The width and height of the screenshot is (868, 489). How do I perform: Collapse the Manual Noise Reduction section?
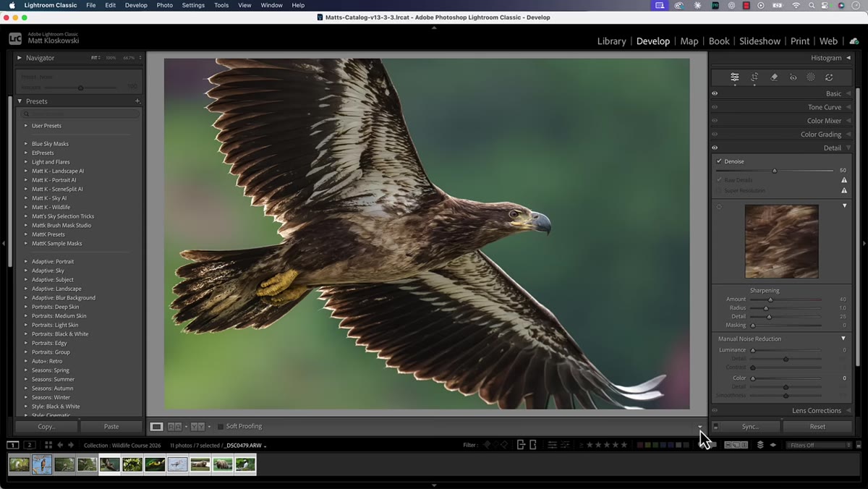pyautogui.click(x=843, y=339)
